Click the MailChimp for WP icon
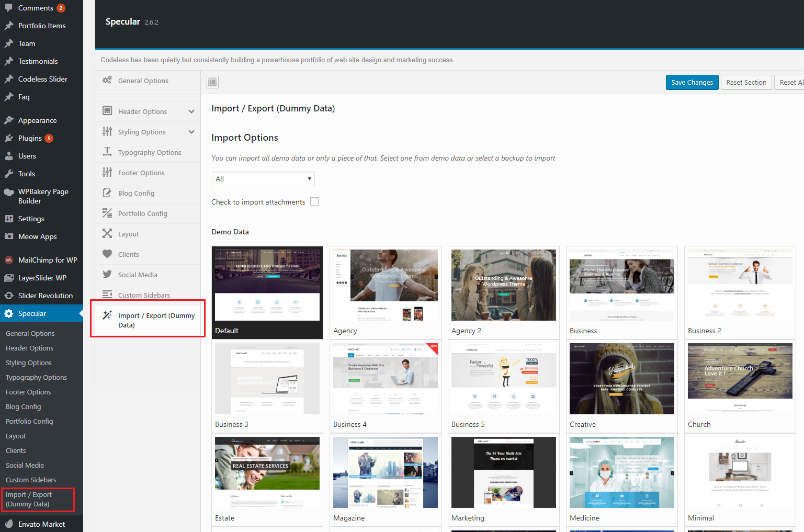This screenshot has height=532, width=804. tap(9, 260)
